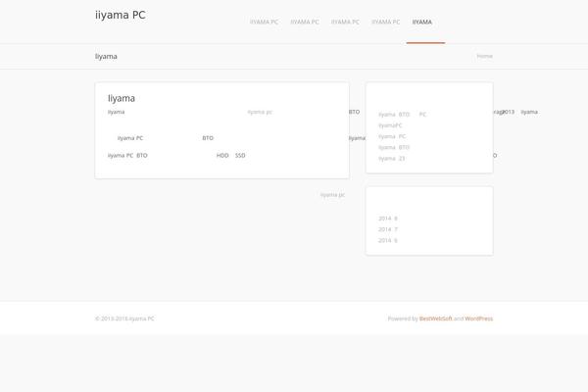Viewport: 588px width, 392px height.
Task: Open sidebar post 'iiyamaPC'
Action: point(390,125)
